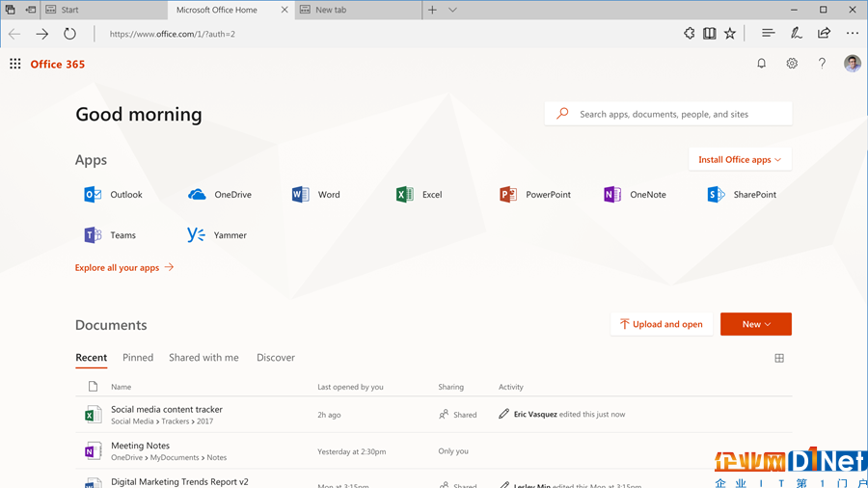Click the browser refresh button

(x=69, y=34)
